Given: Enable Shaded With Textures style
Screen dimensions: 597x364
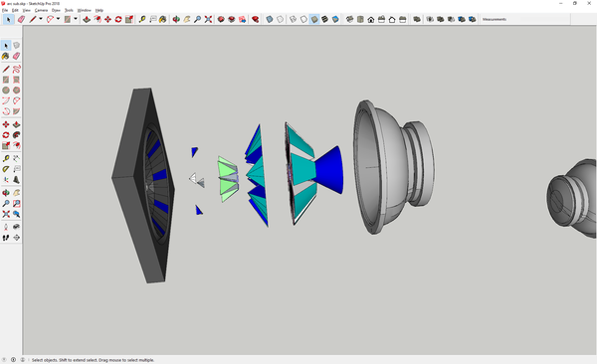Looking at the screenshot, I should [x=324, y=19].
